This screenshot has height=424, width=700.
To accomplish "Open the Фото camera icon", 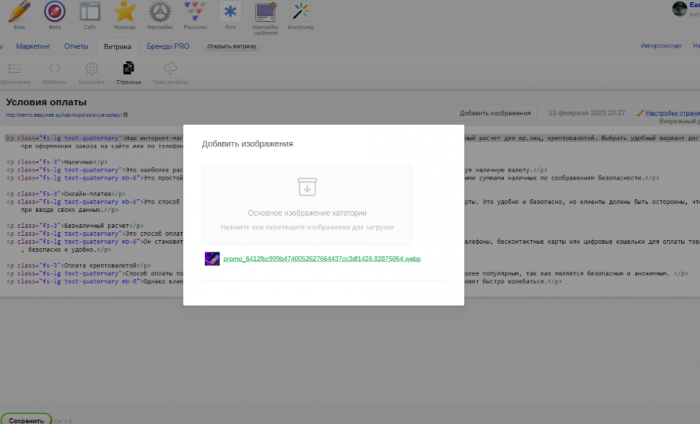I will coord(54,13).
